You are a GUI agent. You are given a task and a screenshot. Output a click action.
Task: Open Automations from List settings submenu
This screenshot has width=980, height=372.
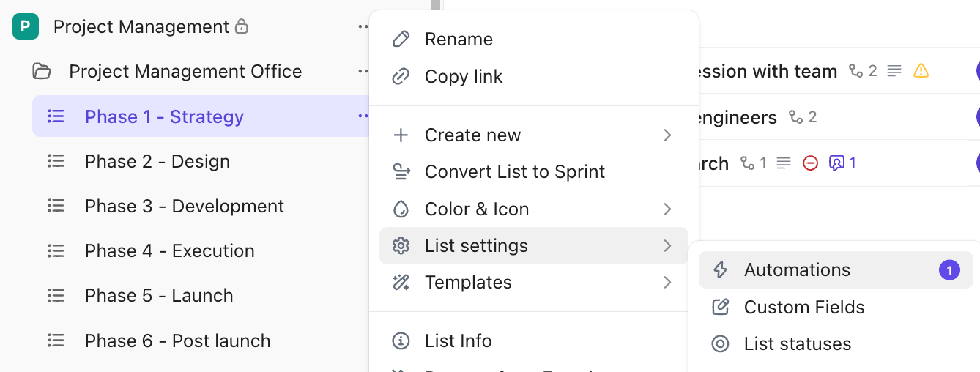tap(797, 270)
